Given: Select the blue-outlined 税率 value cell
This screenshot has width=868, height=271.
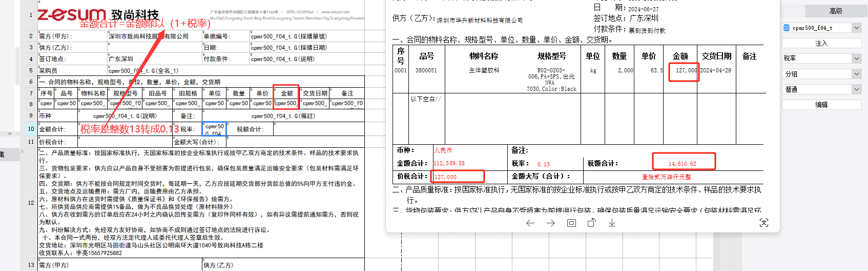Looking at the screenshot, I should pyautogui.click(x=215, y=129).
